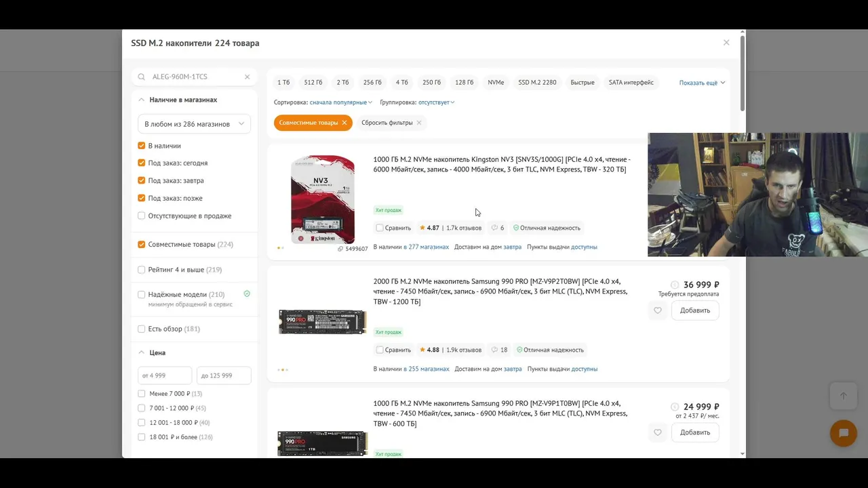Open comments icon with 18 for Samsung 2000 ГБ
Image resolution: width=868 pixels, height=488 pixels.
(x=499, y=350)
